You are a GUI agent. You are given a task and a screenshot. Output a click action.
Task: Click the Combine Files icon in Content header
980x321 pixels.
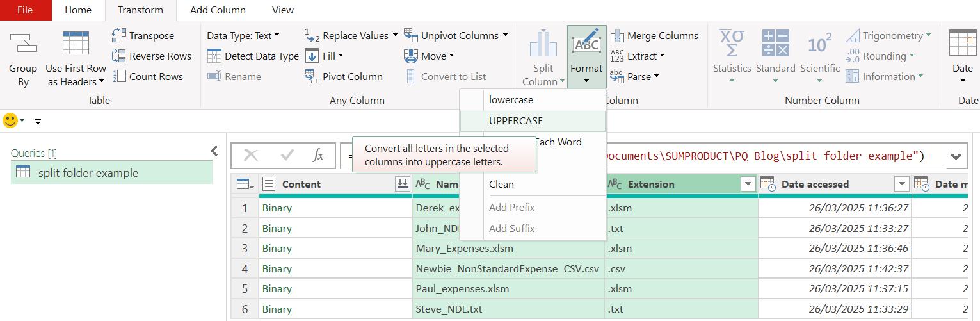coord(402,184)
